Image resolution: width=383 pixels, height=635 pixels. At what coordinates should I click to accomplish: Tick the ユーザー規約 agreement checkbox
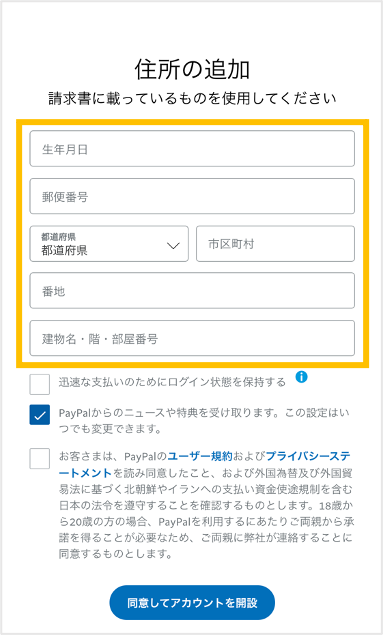[x=40, y=458]
